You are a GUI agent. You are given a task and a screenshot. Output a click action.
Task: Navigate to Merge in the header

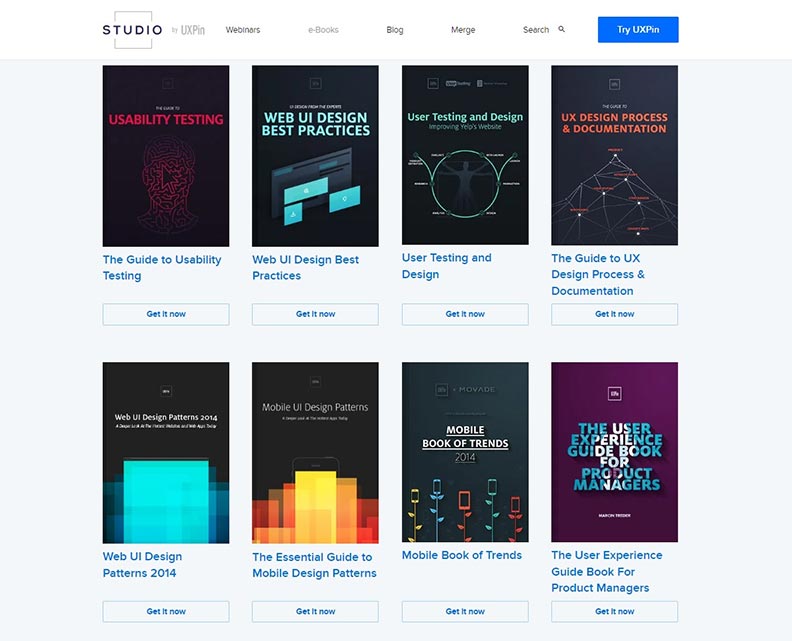pos(463,30)
